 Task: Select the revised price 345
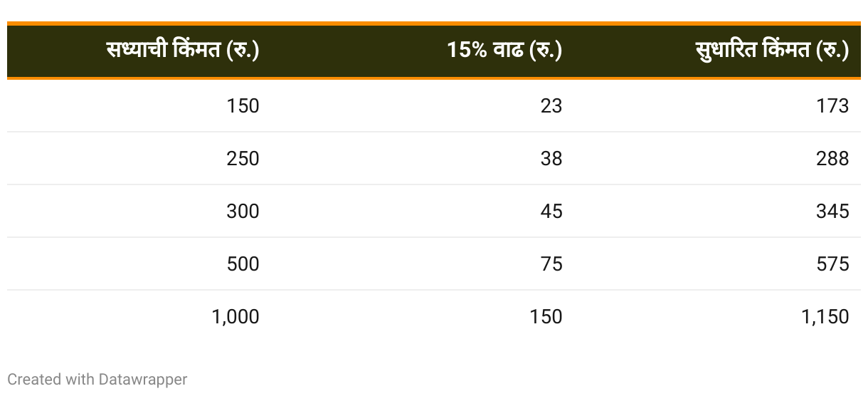832,212
